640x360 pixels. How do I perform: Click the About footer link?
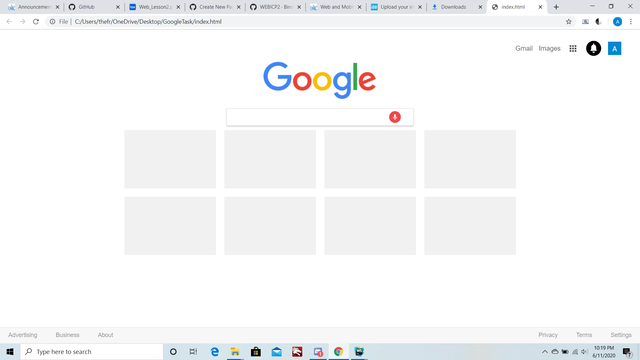105,335
